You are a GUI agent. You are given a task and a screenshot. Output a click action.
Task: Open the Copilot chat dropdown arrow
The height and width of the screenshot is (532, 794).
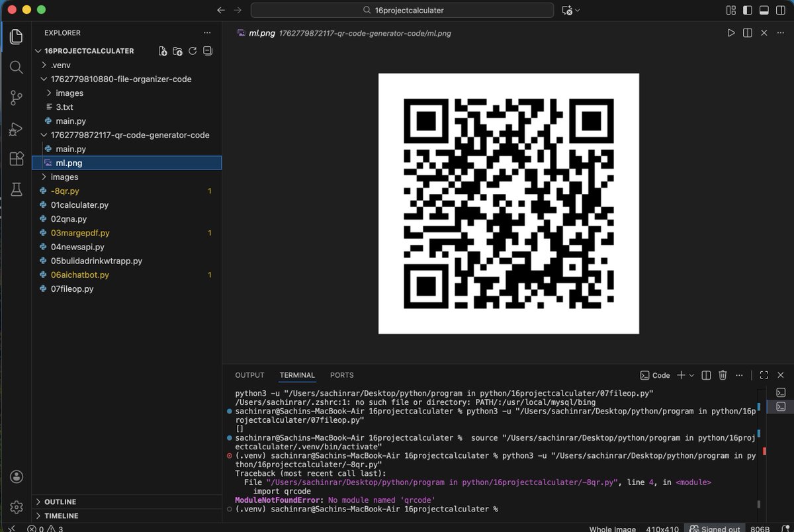point(578,10)
